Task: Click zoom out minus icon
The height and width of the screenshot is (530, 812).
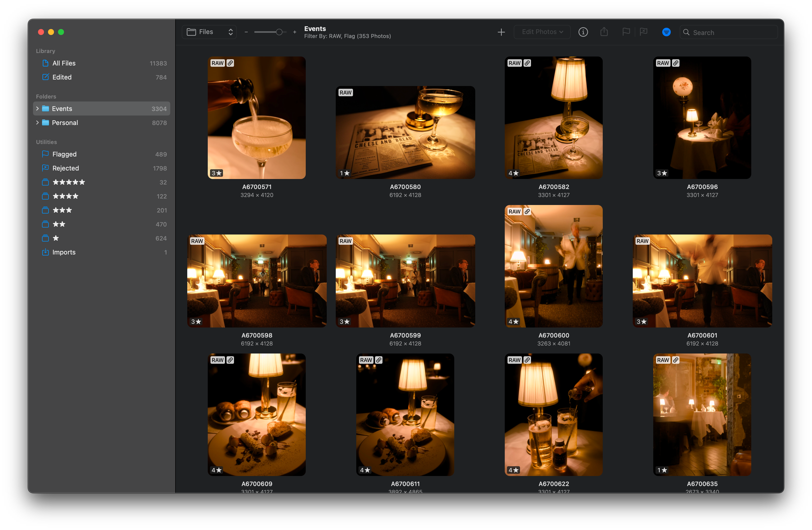Action: pos(246,32)
